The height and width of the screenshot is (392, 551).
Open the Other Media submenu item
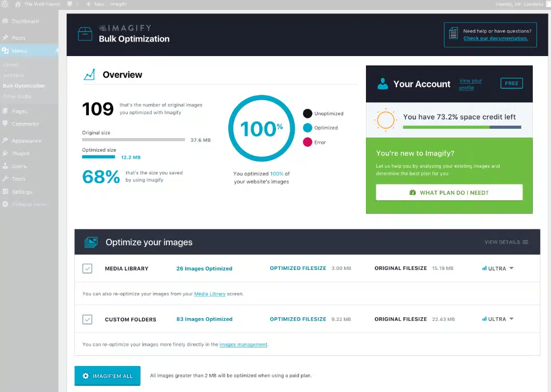click(17, 96)
